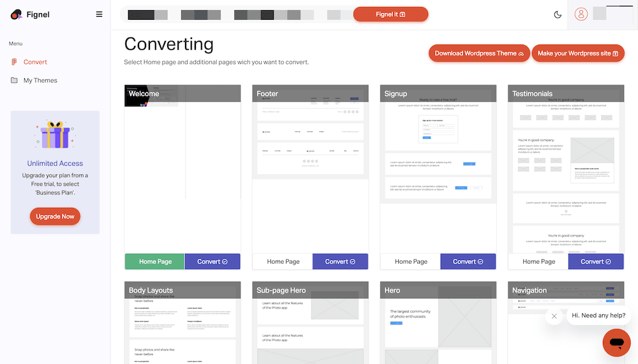Set Signup as Home Page
Screen dimensions: 638x364
coord(411,261)
